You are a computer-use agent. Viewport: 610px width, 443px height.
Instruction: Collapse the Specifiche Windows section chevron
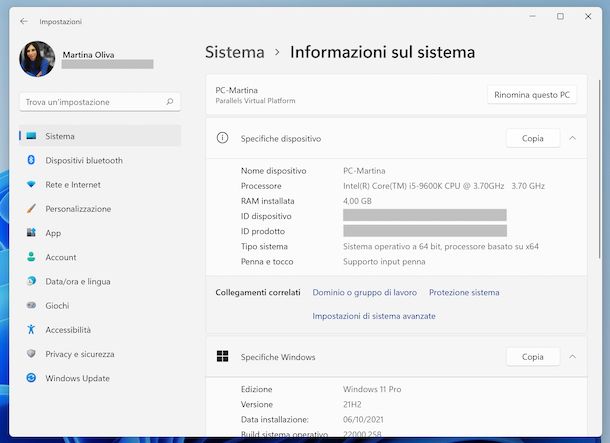(572, 356)
